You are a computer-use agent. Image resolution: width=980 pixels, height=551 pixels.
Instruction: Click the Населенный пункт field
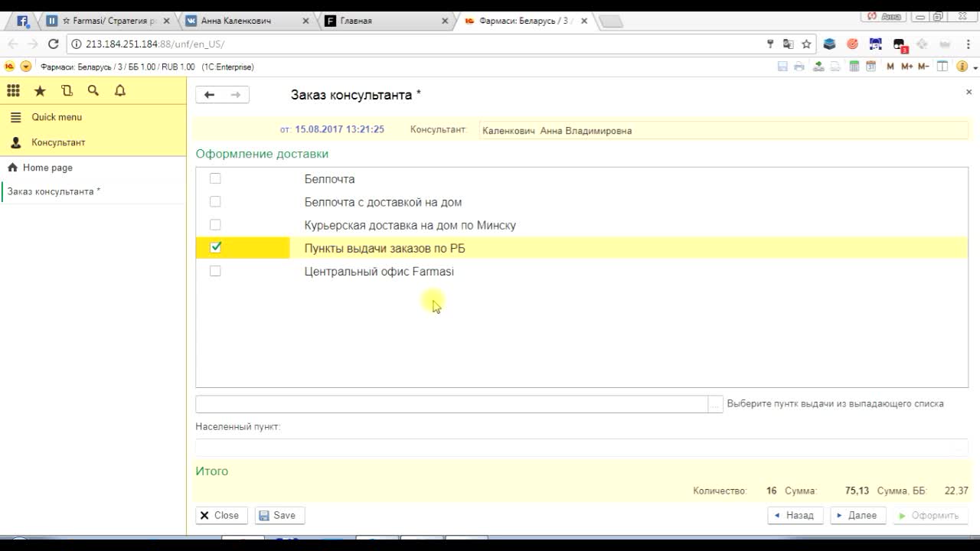coord(582,447)
